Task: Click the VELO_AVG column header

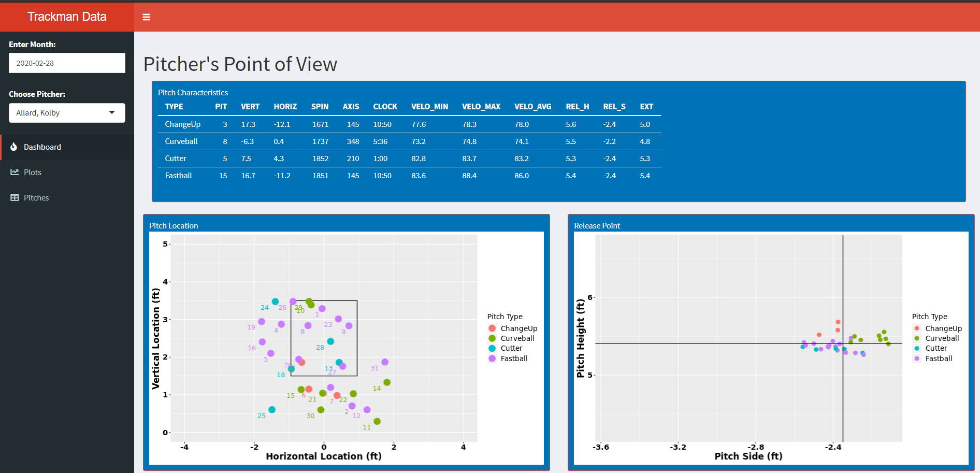Action: click(x=532, y=107)
